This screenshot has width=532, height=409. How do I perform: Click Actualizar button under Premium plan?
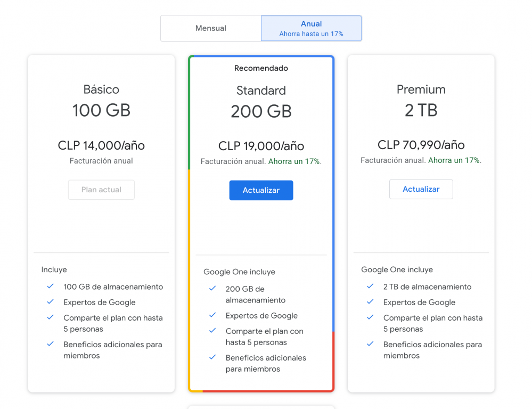point(421,189)
